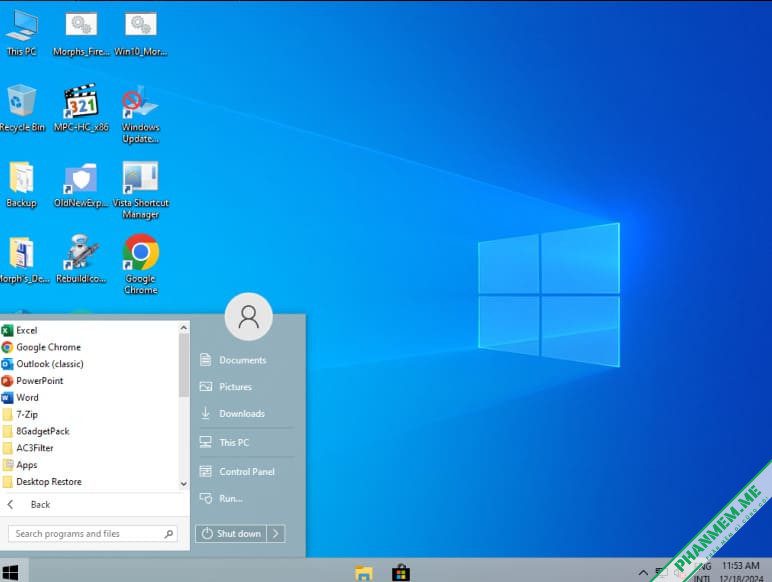Click the programs list scroll down arrow
This screenshot has width=772, height=582.
[184, 484]
